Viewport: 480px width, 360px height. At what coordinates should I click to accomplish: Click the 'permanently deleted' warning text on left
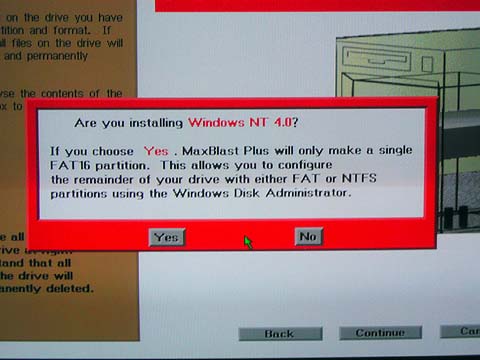pos(46,288)
